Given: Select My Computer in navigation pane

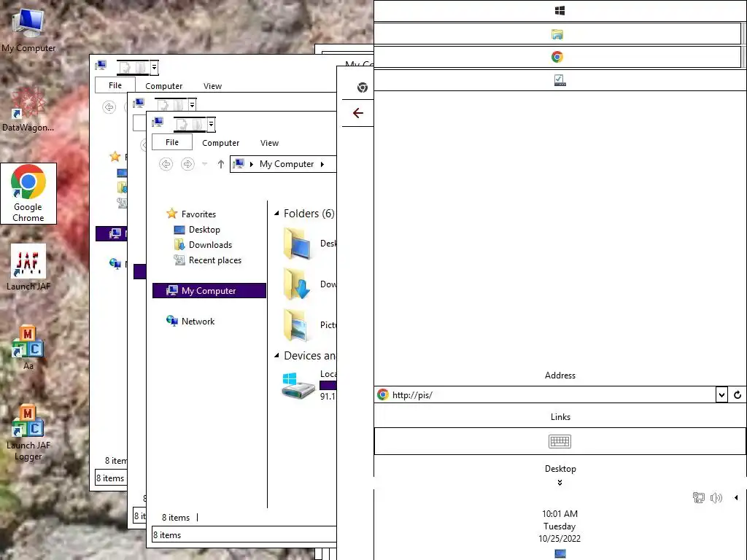Looking at the screenshot, I should point(209,290).
